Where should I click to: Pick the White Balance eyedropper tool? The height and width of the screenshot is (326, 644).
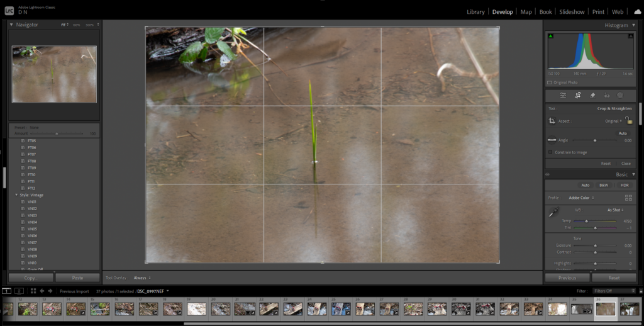[553, 213]
